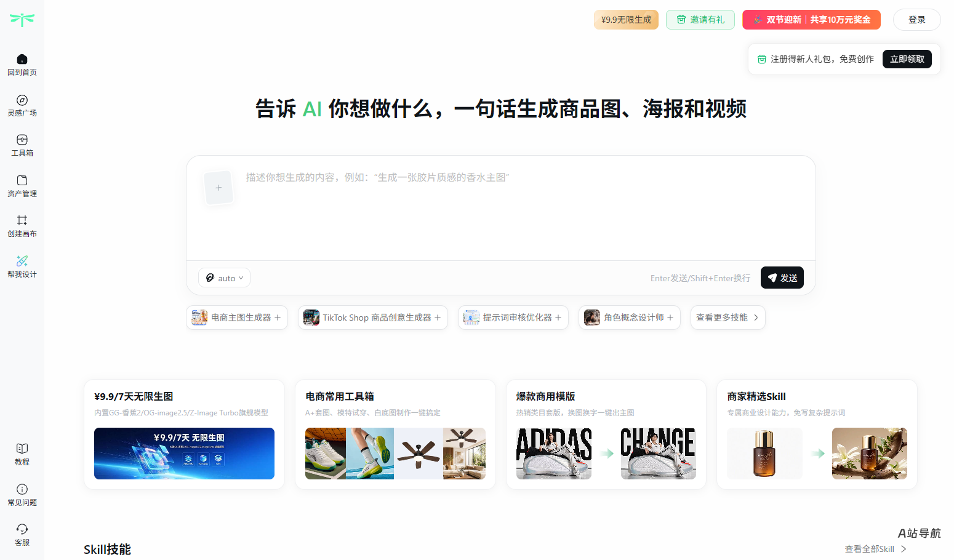Click 立即领取 claim button
The width and height of the screenshot is (954, 560).
pos(907,59)
